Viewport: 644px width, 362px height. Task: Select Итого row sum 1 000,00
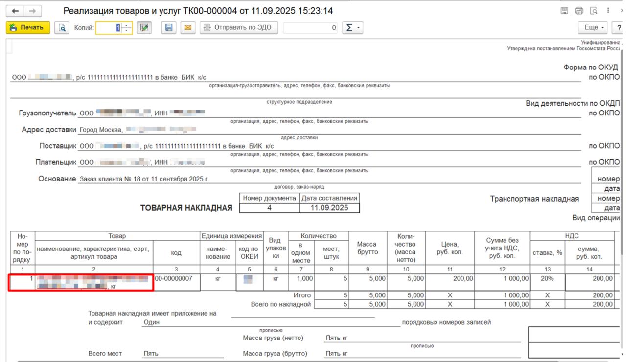[503, 295]
